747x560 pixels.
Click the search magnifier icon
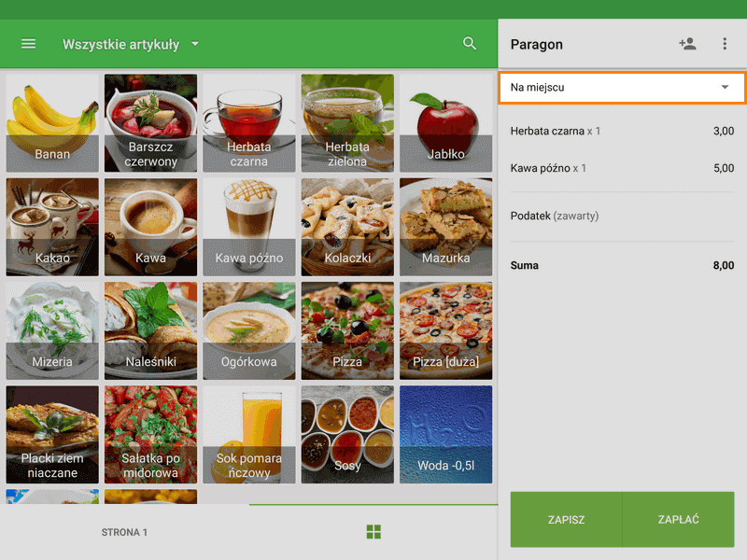coord(470,44)
